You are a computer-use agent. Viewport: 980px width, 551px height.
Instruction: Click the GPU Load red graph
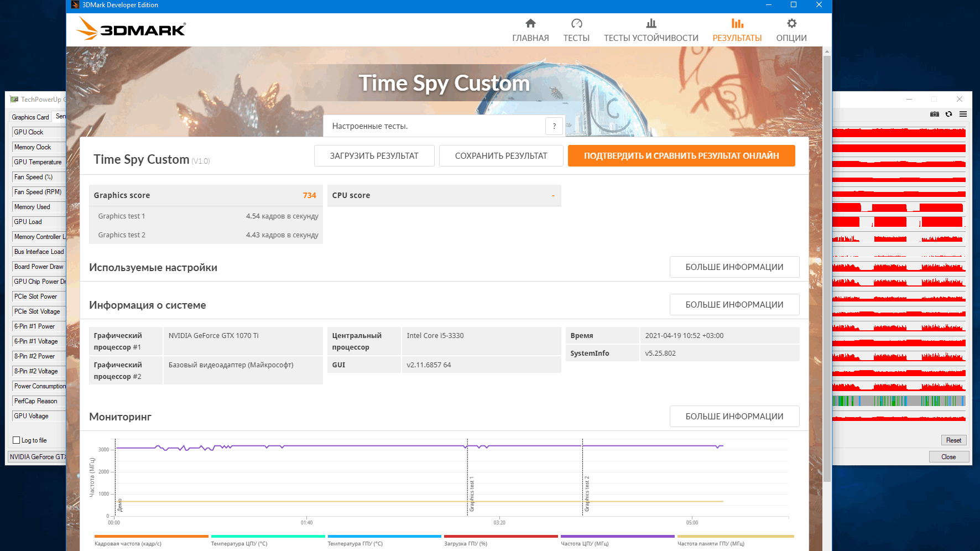[899, 222]
